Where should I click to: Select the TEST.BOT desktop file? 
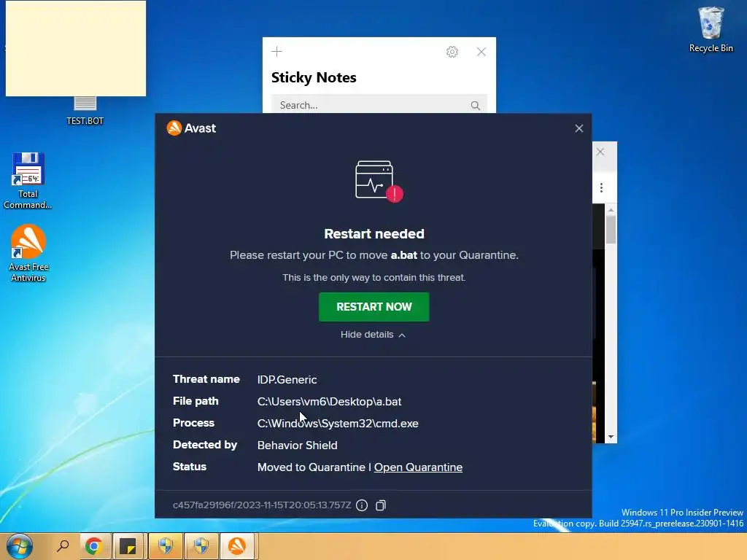(x=85, y=112)
